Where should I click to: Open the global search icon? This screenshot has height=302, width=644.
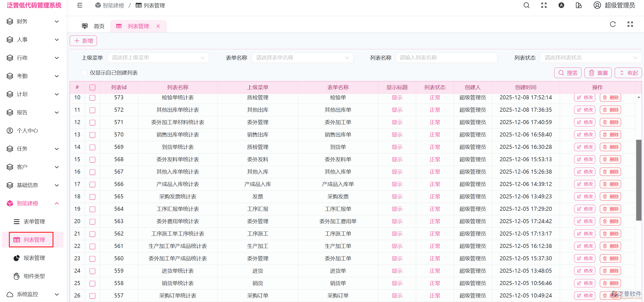[x=526, y=5]
